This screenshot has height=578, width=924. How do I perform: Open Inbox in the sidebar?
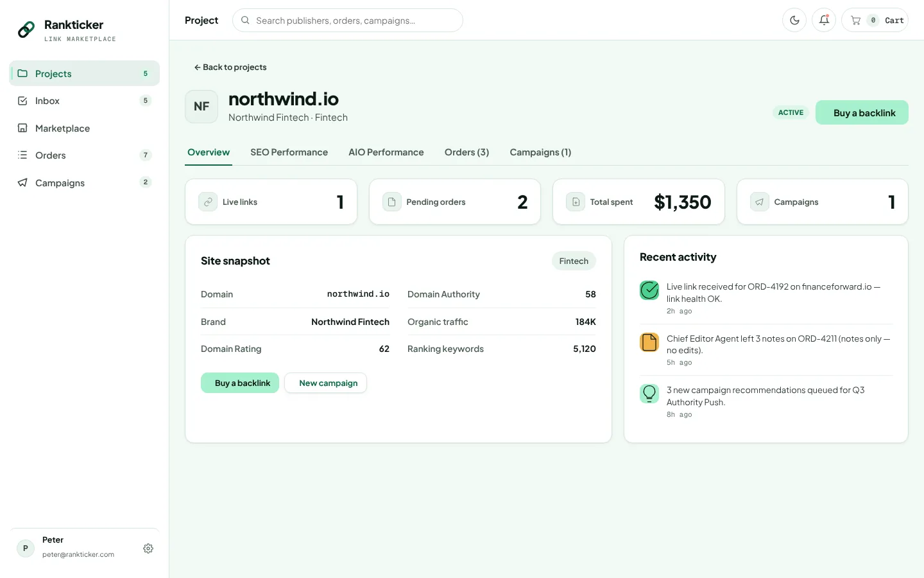click(x=85, y=101)
